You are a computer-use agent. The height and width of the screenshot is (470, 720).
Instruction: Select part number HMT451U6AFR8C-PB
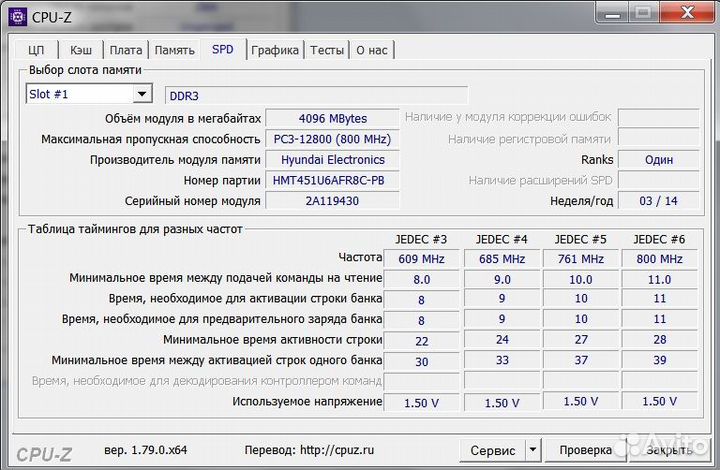[x=332, y=180]
